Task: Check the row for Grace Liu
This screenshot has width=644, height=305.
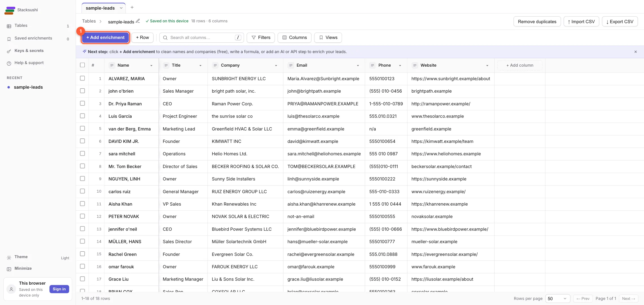Action: tap(82, 279)
